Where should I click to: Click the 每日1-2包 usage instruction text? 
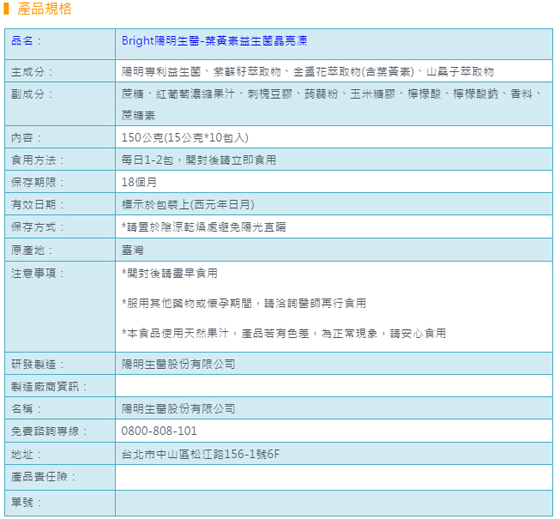[199, 160]
